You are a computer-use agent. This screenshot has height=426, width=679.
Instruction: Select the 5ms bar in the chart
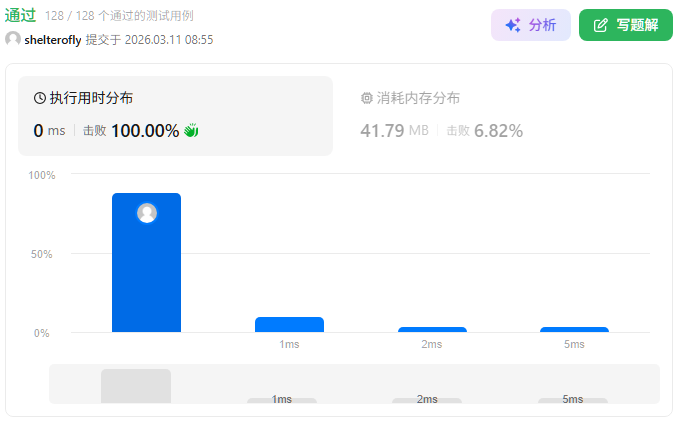[574, 329]
